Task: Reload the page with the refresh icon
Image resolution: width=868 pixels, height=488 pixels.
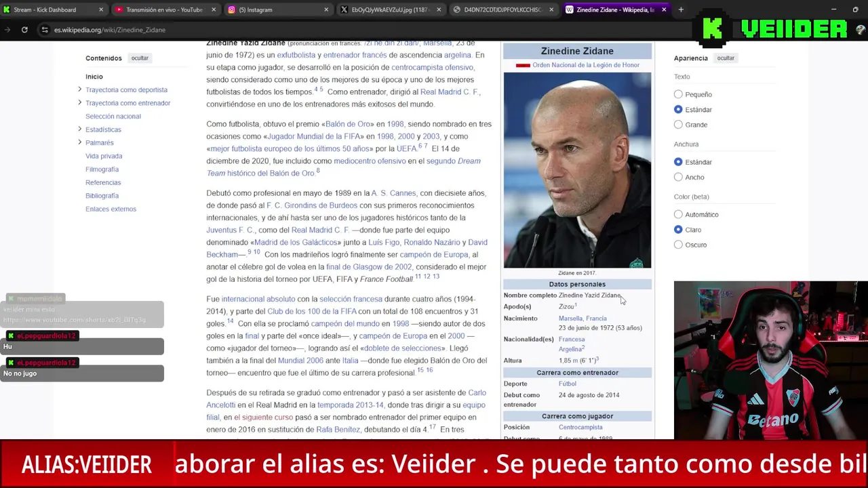Action: click(24, 30)
